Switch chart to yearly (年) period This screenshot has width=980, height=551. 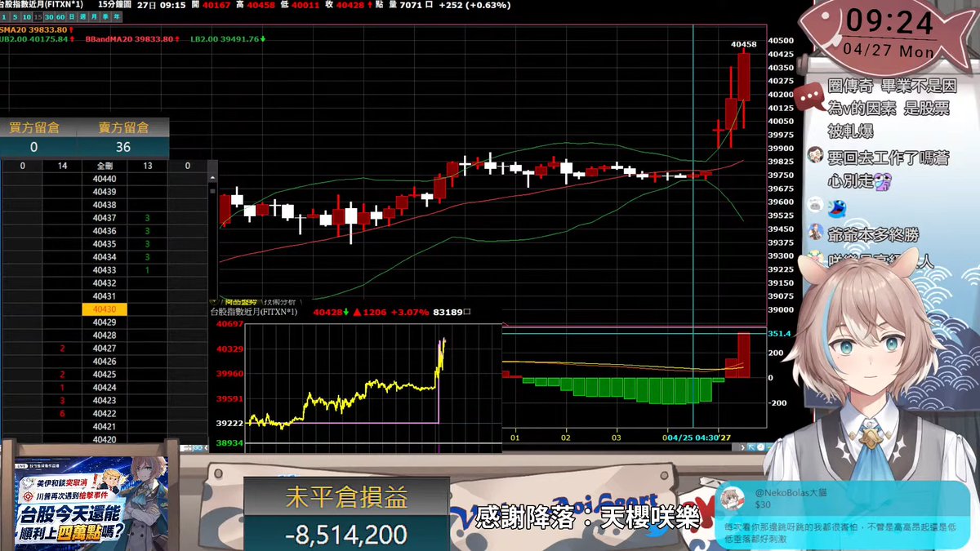[x=117, y=17]
